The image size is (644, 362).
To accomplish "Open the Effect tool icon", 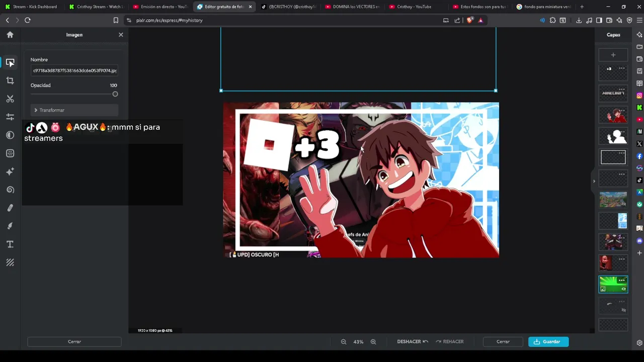I will pyautogui.click(x=10, y=153).
